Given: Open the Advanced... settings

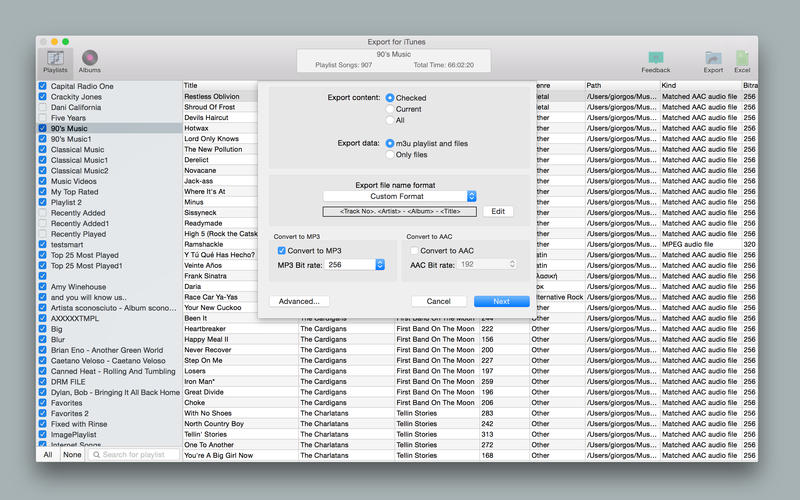Looking at the screenshot, I should 299,301.
